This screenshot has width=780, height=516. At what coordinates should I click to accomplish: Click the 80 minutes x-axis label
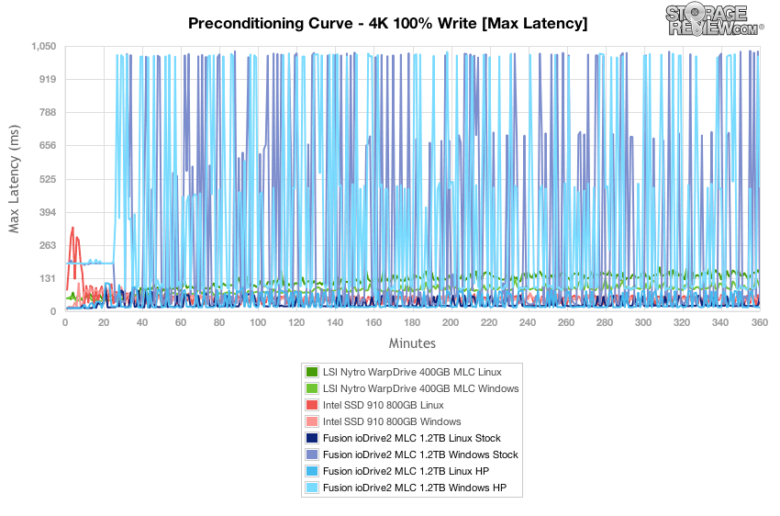click(x=219, y=322)
